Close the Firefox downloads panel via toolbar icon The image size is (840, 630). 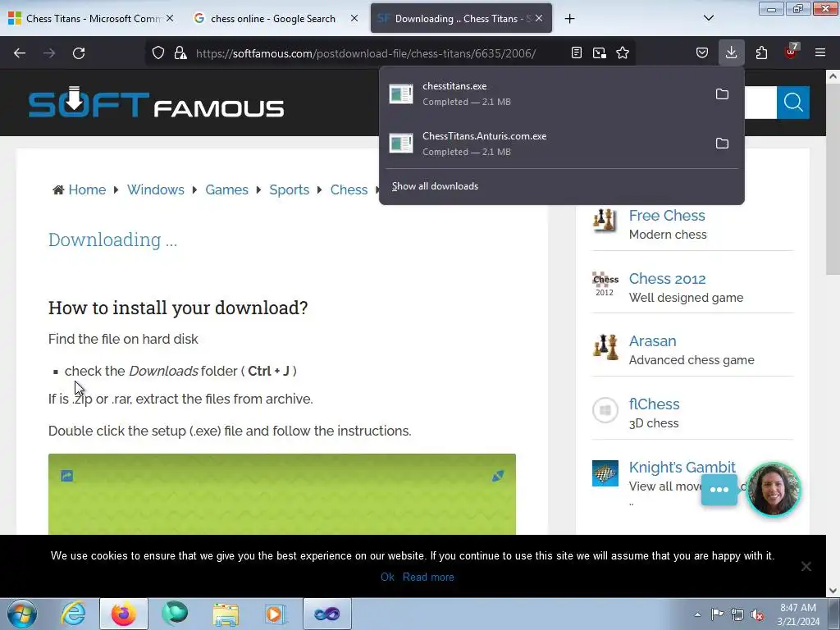point(731,53)
